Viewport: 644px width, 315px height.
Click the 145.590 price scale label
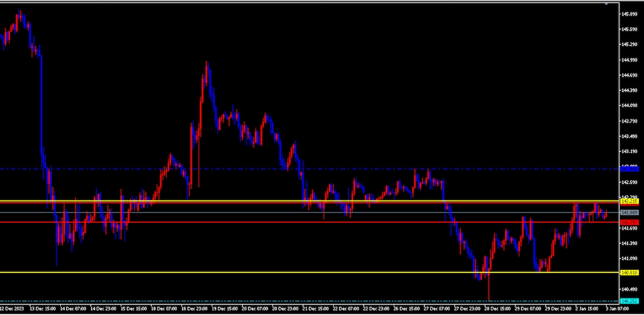coord(630,30)
